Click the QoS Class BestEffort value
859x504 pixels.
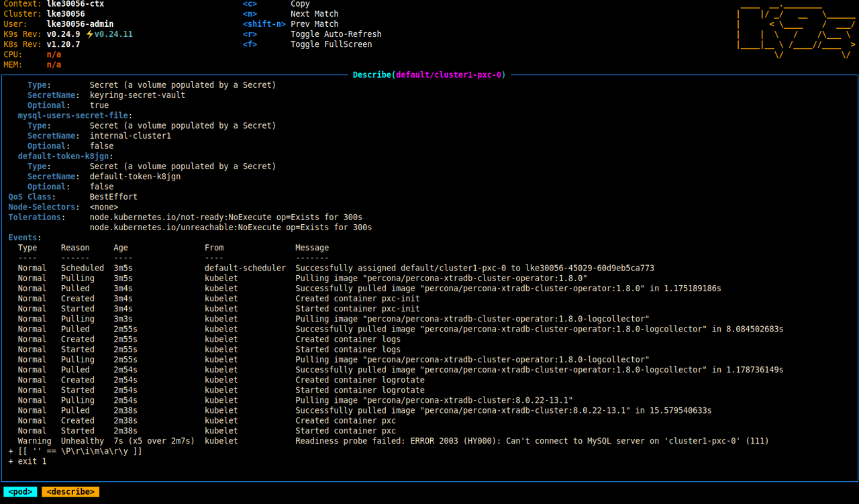(x=113, y=197)
